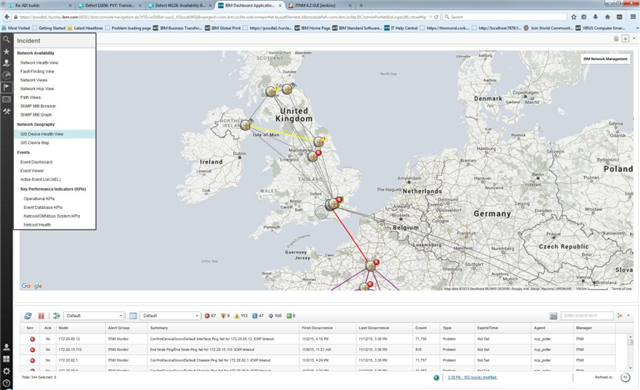Filter by warning severity blue 47

point(258,316)
